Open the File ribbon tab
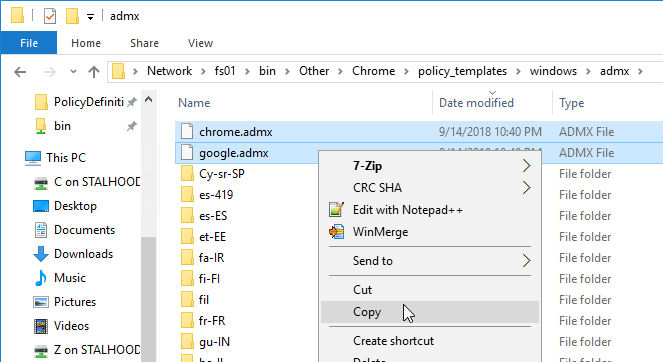This screenshot has height=362, width=663. 29,43
